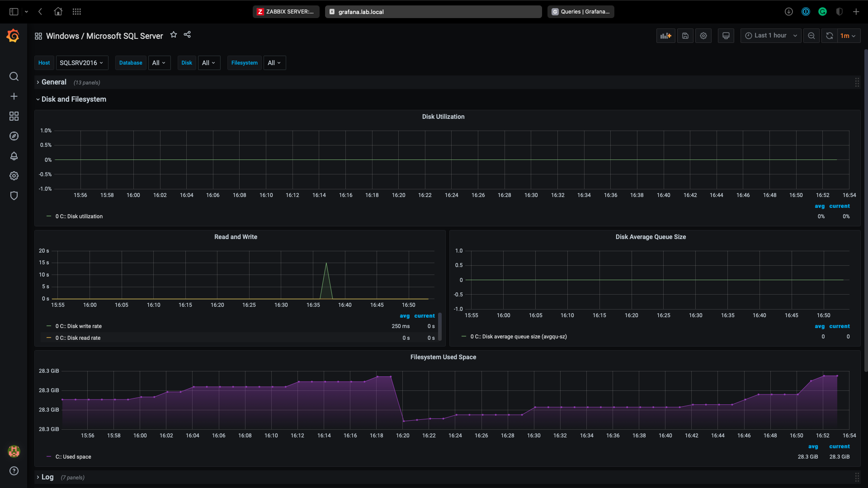Image resolution: width=868 pixels, height=488 pixels.
Task: Switch to the Queries Grafana tab
Action: pos(581,12)
